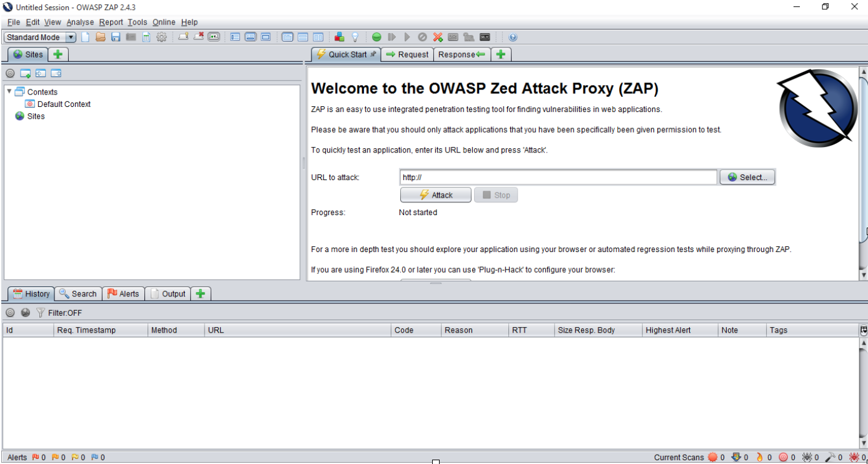Open Options via the gear icon
The image size is (868, 464).
pos(161,38)
